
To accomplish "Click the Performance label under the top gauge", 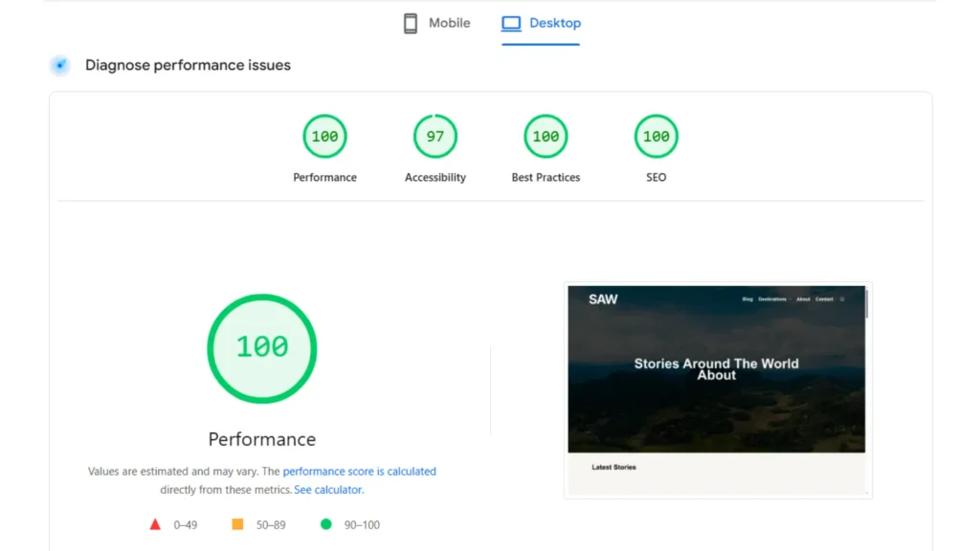I will tap(325, 177).
